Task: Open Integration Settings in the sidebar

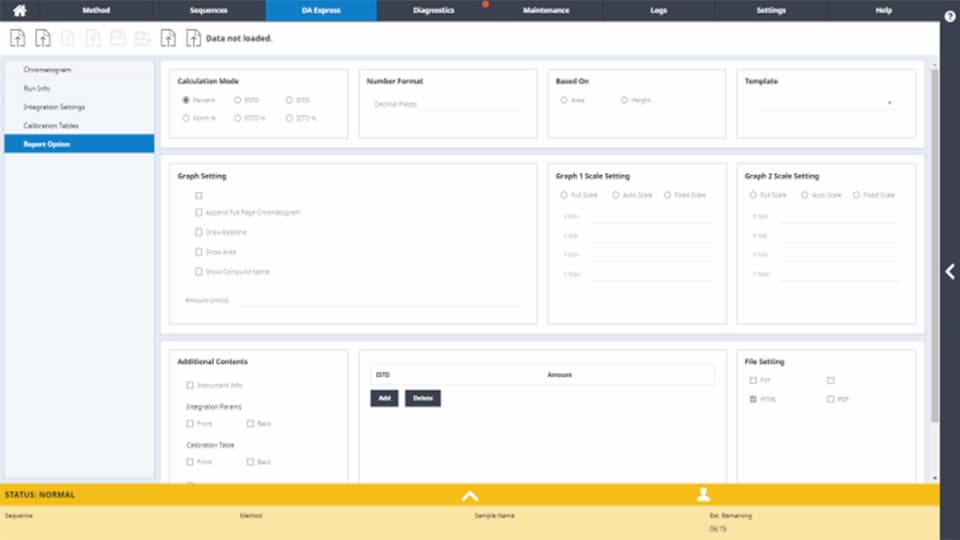Action: (79, 107)
